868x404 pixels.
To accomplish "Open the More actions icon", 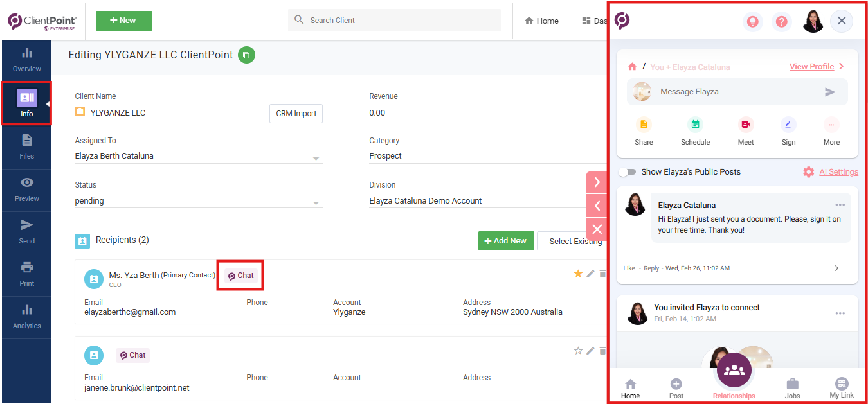I will 831,125.
